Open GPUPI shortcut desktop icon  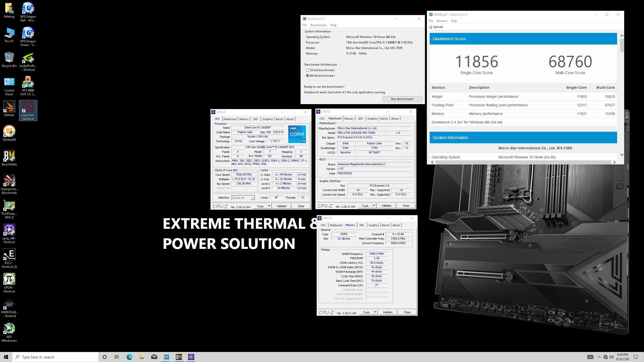9,283
